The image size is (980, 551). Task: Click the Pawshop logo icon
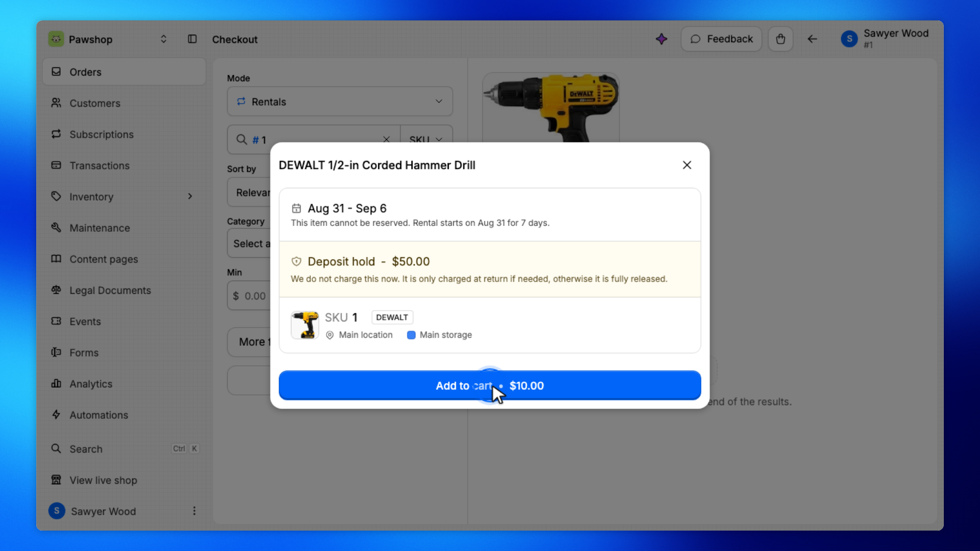56,39
